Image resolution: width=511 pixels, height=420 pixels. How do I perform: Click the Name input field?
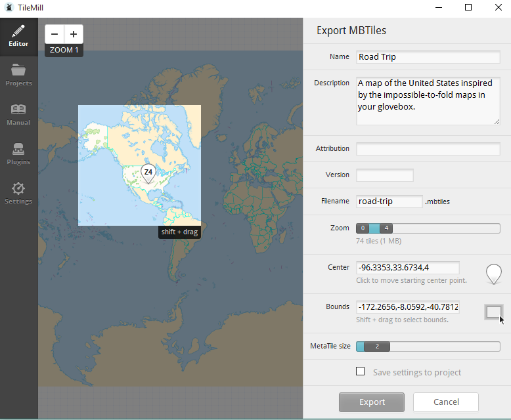pos(428,57)
